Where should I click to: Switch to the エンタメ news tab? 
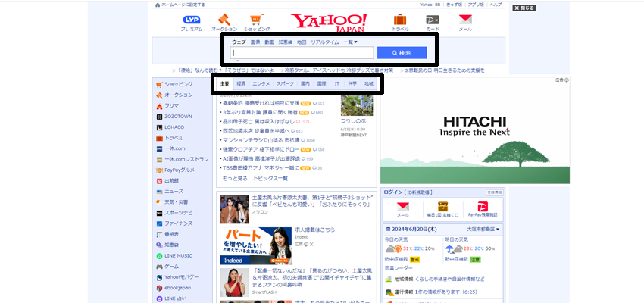261,83
